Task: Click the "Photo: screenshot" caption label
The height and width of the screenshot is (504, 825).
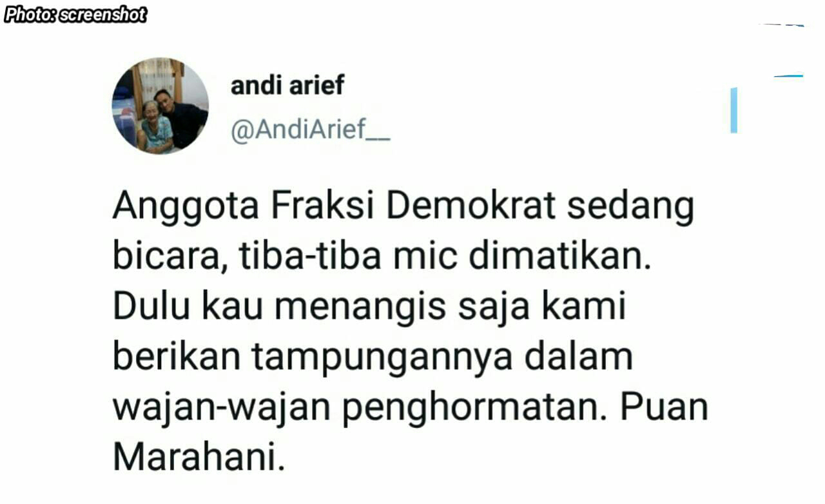Action: 75,15
